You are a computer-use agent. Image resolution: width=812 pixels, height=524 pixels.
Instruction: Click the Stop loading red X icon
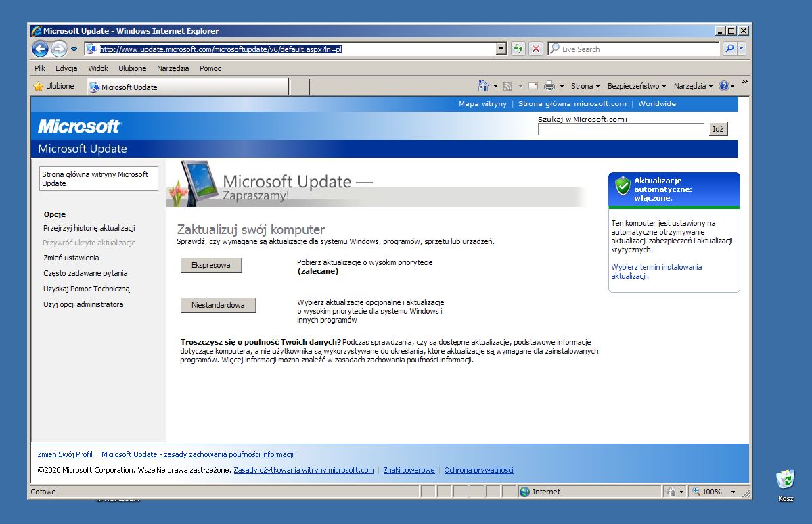pyautogui.click(x=536, y=49)
